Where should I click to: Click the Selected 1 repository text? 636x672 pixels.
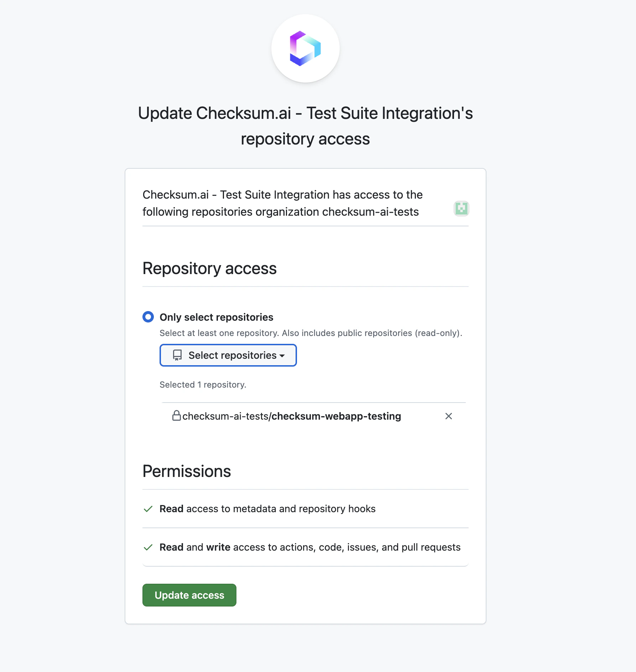pos(203,384)
